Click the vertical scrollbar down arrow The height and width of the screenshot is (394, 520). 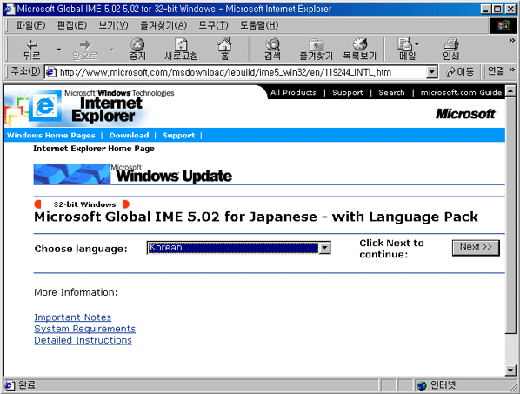click(511, 370)
